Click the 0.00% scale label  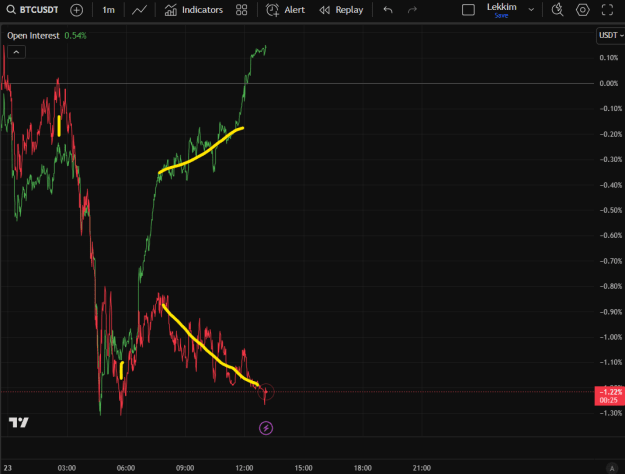click(609, 83)
